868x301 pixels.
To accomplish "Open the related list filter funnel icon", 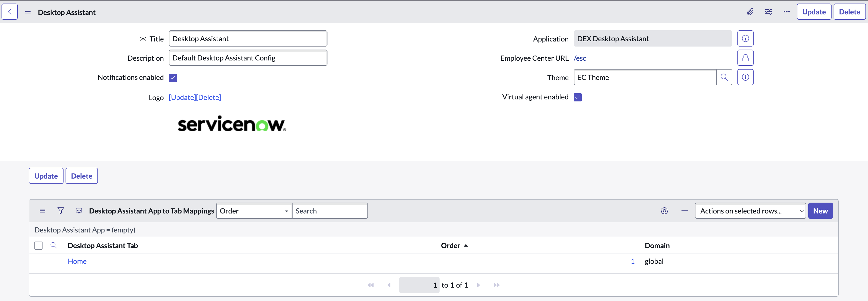I will tap(61, 211).
